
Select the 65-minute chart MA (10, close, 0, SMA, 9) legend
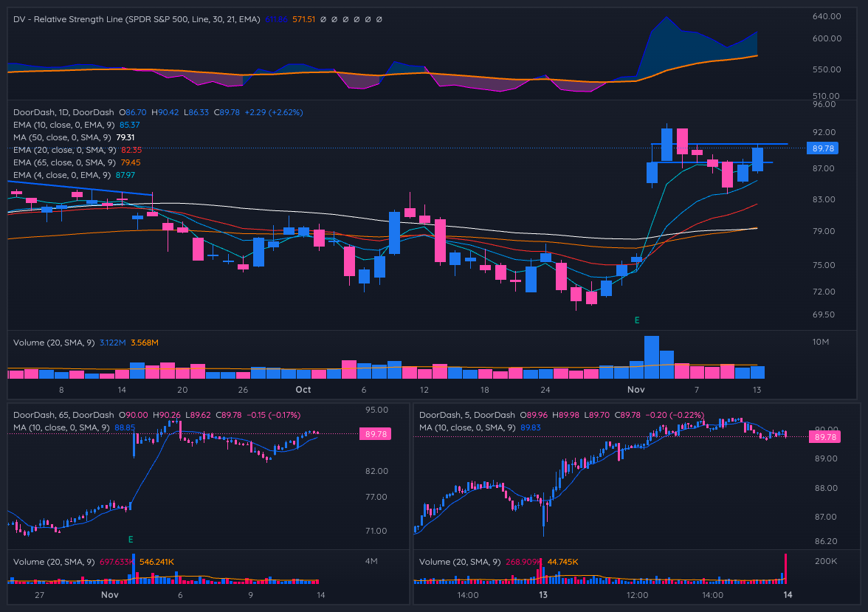click(61, 427)
